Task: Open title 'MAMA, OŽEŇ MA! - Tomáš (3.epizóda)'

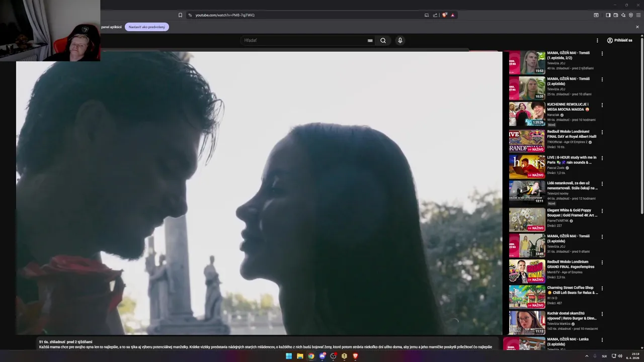Action: coord(569,238)
